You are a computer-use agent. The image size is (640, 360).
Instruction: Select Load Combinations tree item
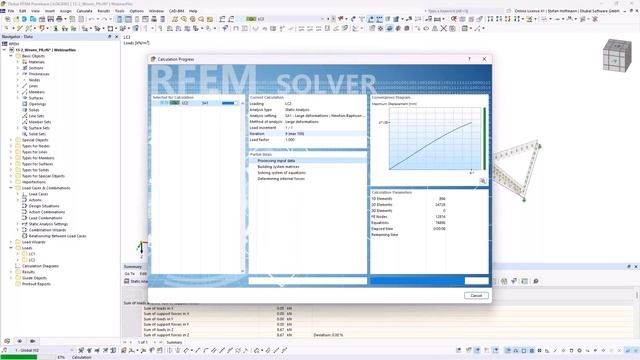point(45,218)
